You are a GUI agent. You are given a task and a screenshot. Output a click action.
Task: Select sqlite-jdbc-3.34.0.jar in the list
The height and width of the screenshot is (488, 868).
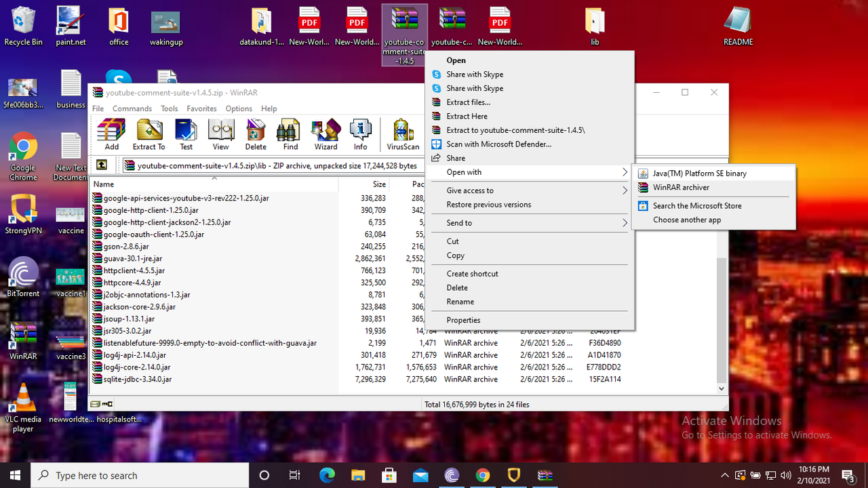(138, 379)
